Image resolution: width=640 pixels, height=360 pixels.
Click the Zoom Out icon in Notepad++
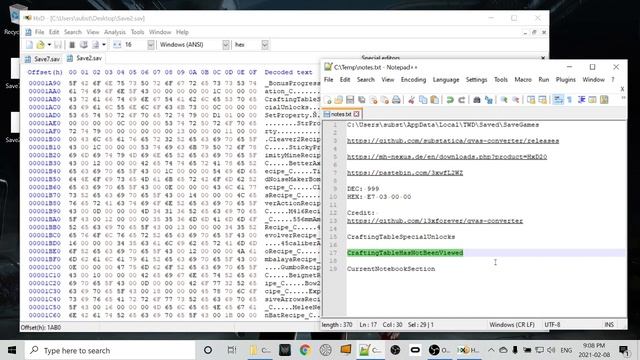point(516,100)
